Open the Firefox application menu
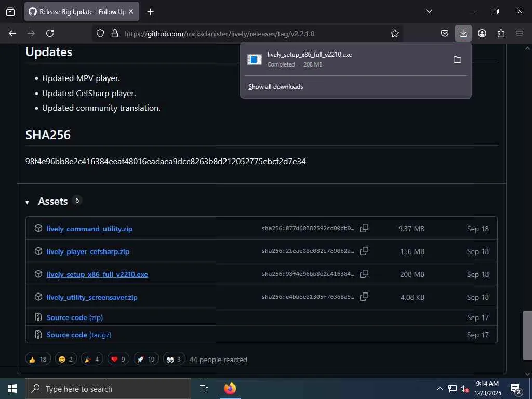This screenshot has height=399, width=532. tap(520, 33)
